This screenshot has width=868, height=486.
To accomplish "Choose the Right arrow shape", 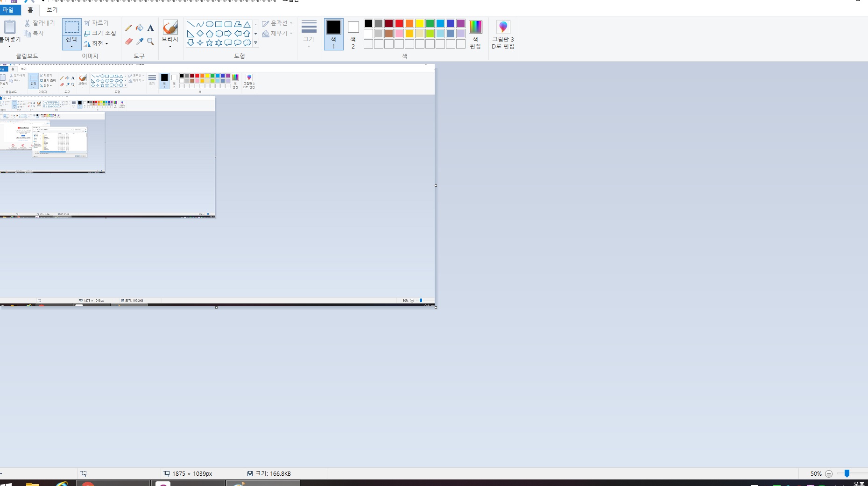I will (228, 34).
